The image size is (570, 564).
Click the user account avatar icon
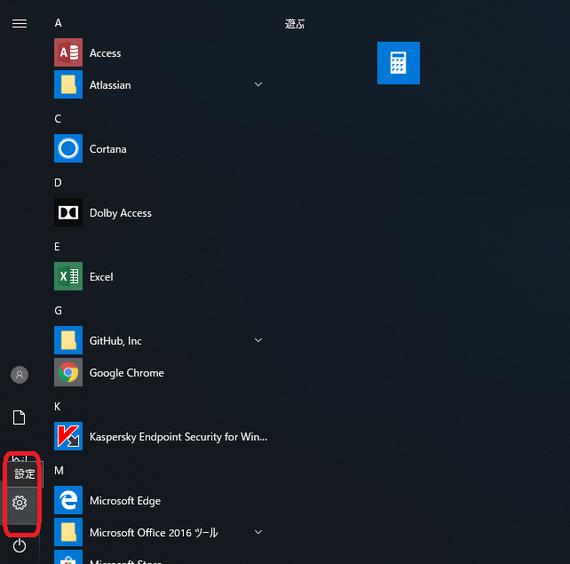point(19,375)
